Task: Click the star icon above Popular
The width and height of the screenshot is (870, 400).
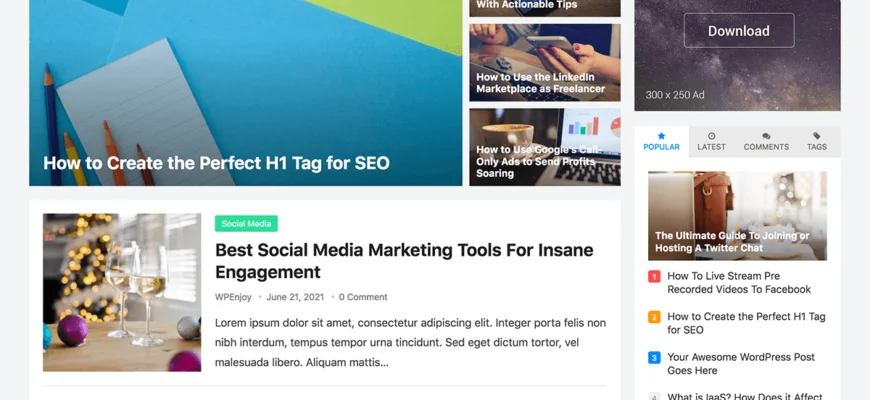Action: click(661, 136)
